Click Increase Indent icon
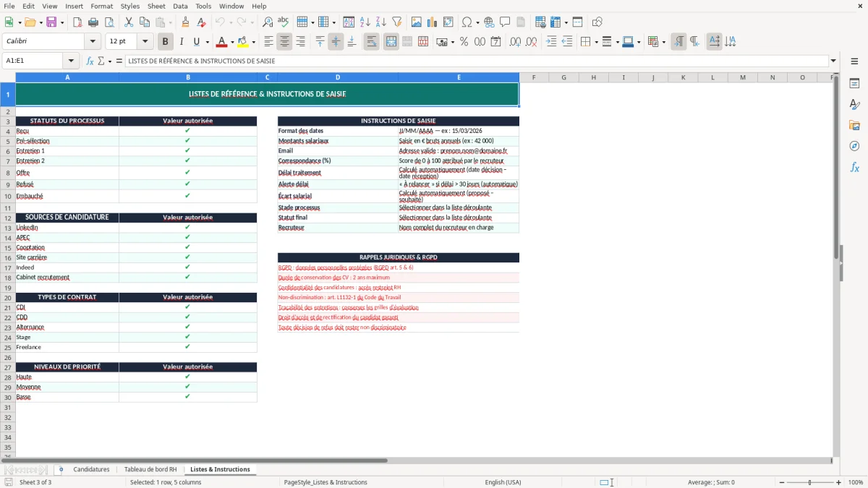The image size is (868, 488). coord(551,42)
